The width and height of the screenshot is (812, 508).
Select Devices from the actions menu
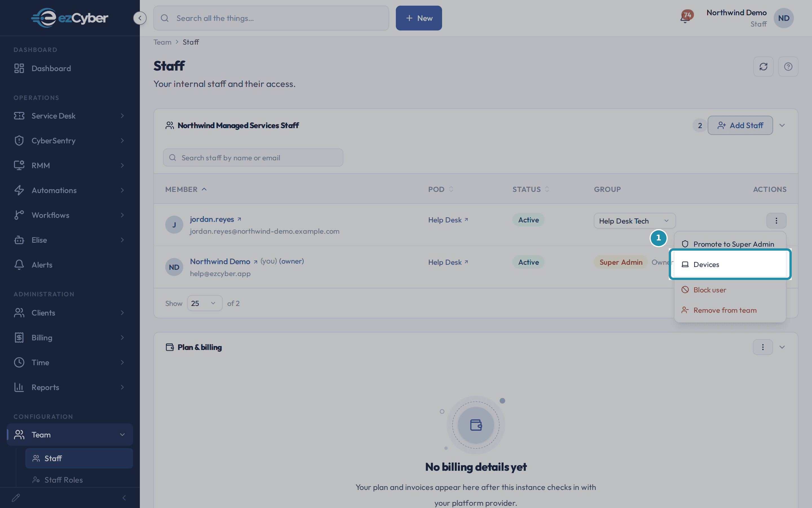(730, 264)
